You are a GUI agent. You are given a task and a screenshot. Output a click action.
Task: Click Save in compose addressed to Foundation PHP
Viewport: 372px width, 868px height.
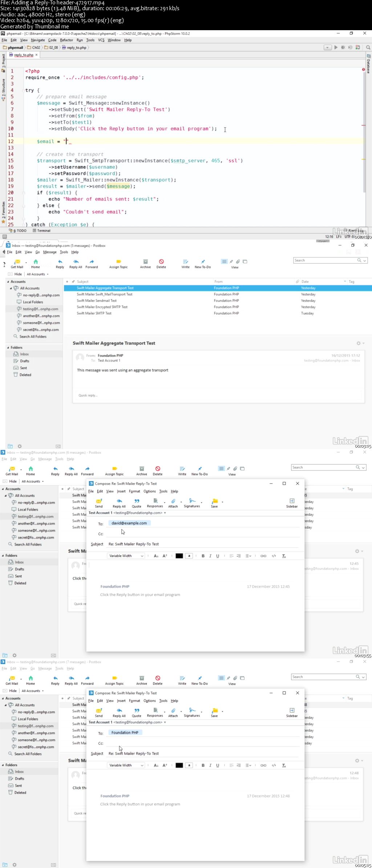[x=214, y=713]
